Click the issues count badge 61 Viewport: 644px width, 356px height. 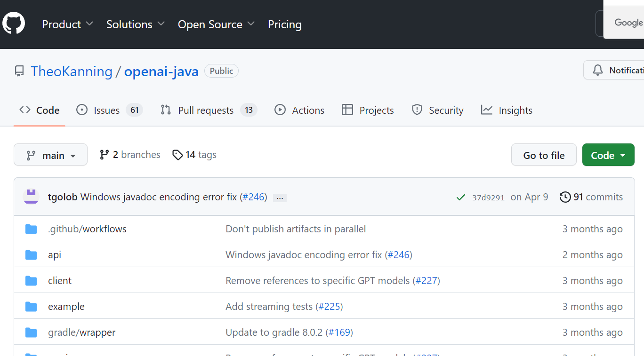(x=135, y=110)
